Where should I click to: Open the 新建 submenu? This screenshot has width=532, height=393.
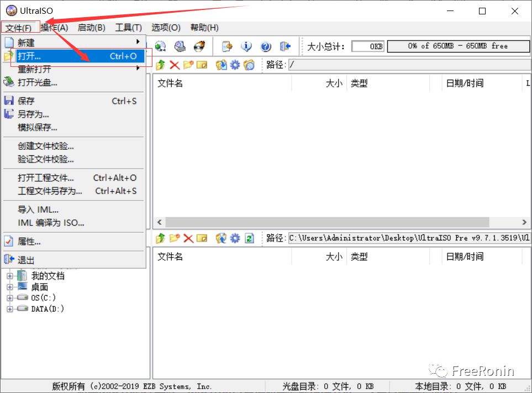coord(74,43)
